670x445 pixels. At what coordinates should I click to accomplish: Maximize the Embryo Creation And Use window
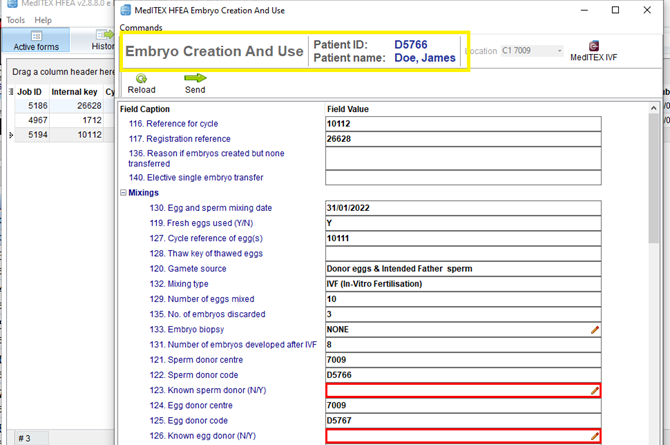[x=615, y=10]
